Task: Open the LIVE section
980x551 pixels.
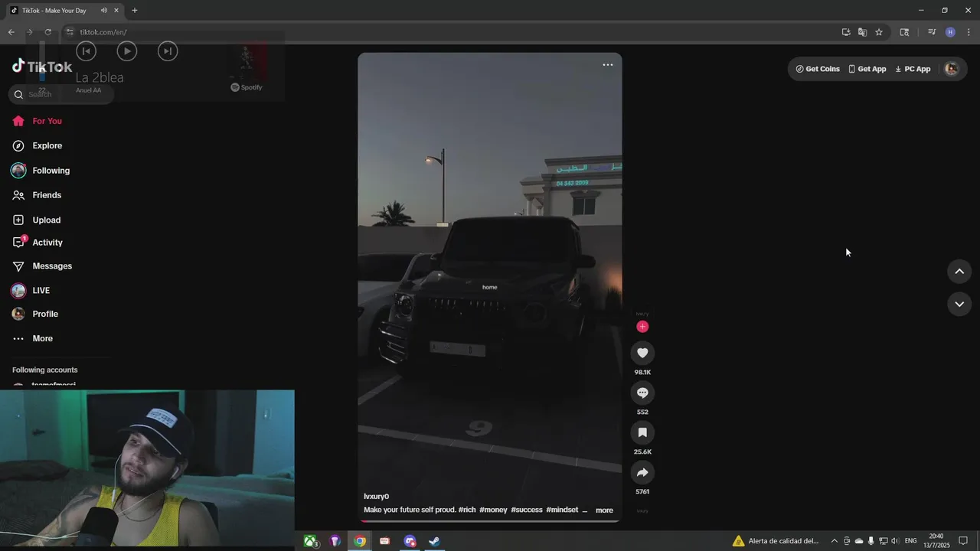Action: [x=31, y=291]
